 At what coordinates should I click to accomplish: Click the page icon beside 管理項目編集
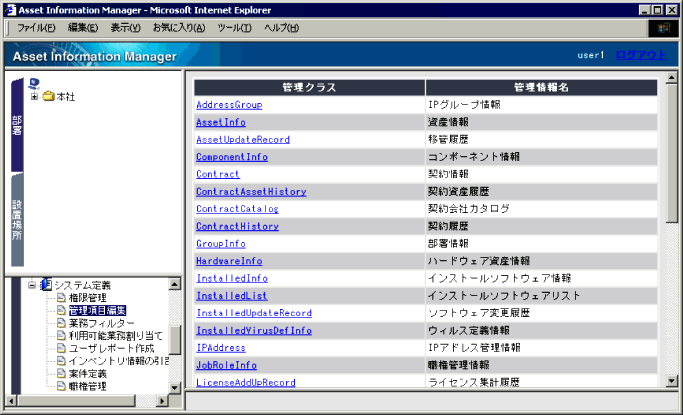tap(61, 310)
